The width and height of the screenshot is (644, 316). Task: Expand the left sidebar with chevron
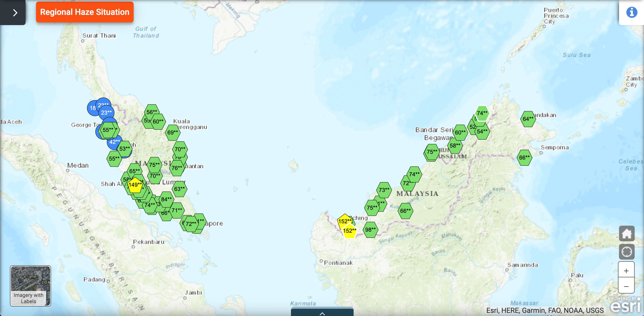coord(15,13)
